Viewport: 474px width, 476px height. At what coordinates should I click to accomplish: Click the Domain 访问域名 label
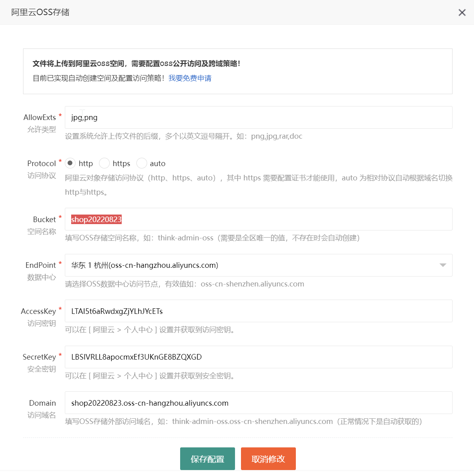(x=42, y=409)
